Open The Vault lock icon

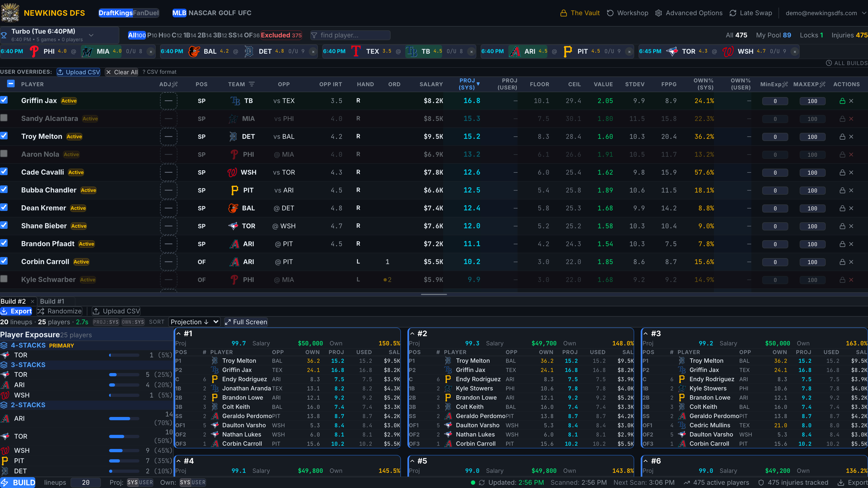(x=563, y=13)
